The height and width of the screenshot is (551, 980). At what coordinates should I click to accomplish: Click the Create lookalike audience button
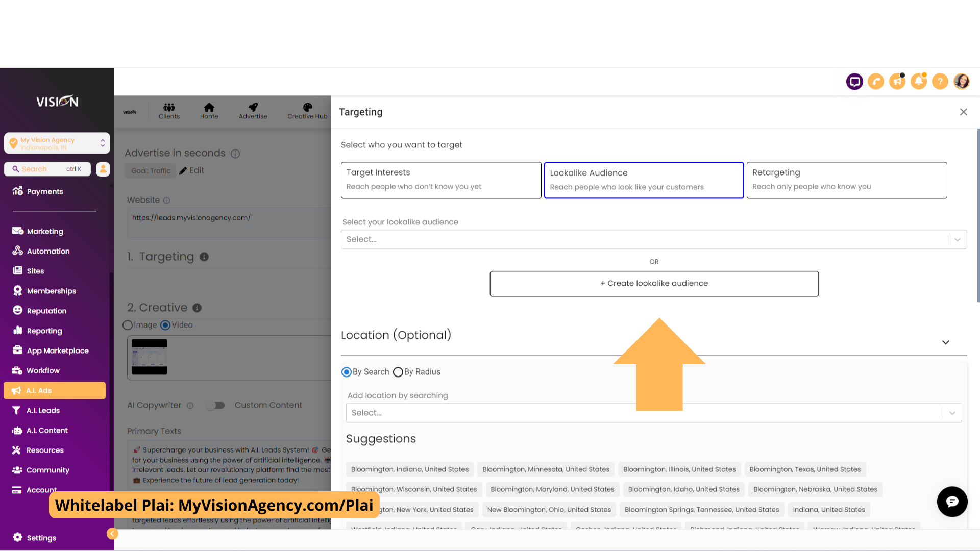pos(653,283)
